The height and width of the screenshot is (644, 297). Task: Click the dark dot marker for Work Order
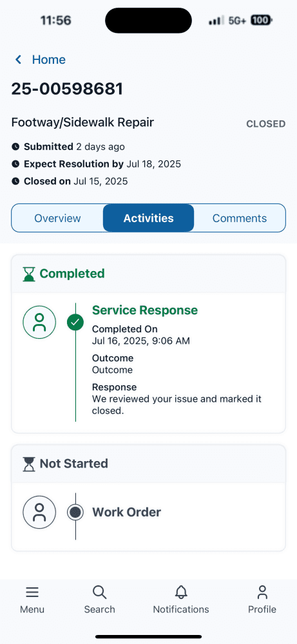[75, 512]
